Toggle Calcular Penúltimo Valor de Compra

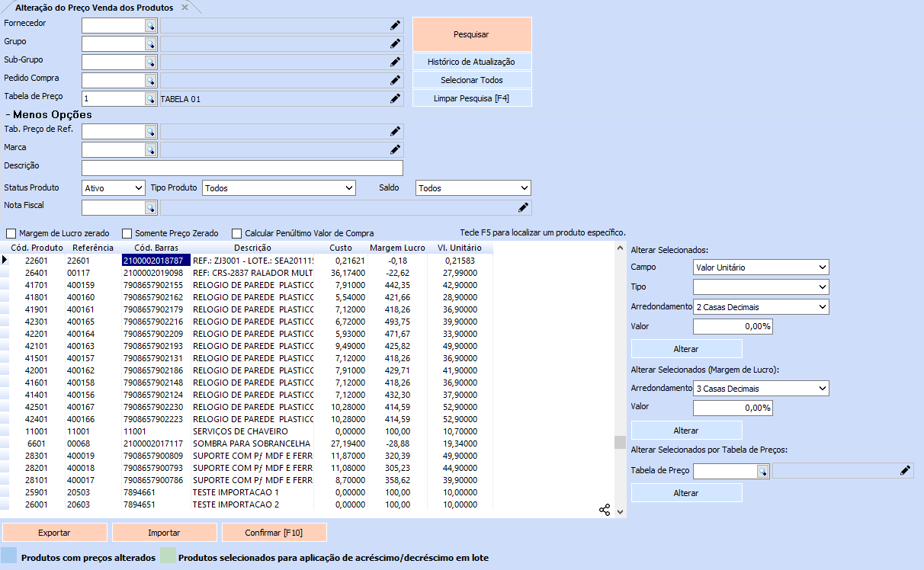[x=237, y=233]
